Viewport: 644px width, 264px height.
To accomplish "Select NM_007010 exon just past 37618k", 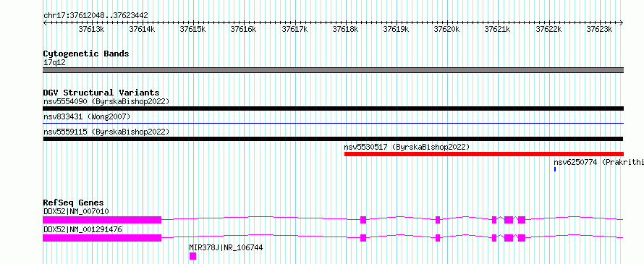I will coord(363,220).
